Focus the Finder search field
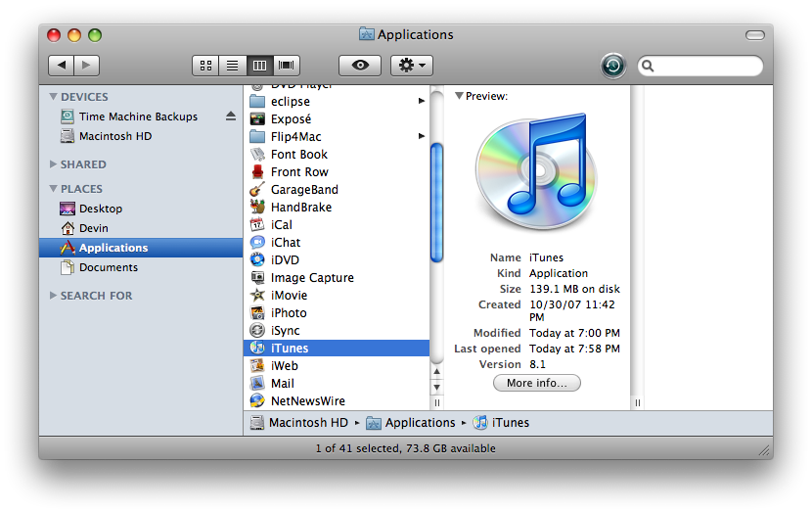The image size is (812, 513). click(700, 66)
